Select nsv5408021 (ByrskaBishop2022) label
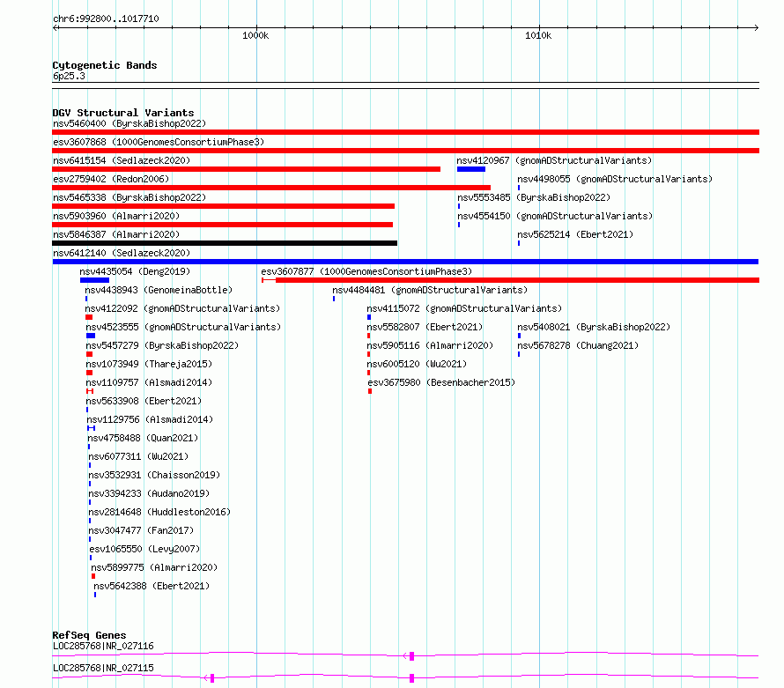Image resolution: width=784 pixels, height=688 pixels. coord(594,327)
